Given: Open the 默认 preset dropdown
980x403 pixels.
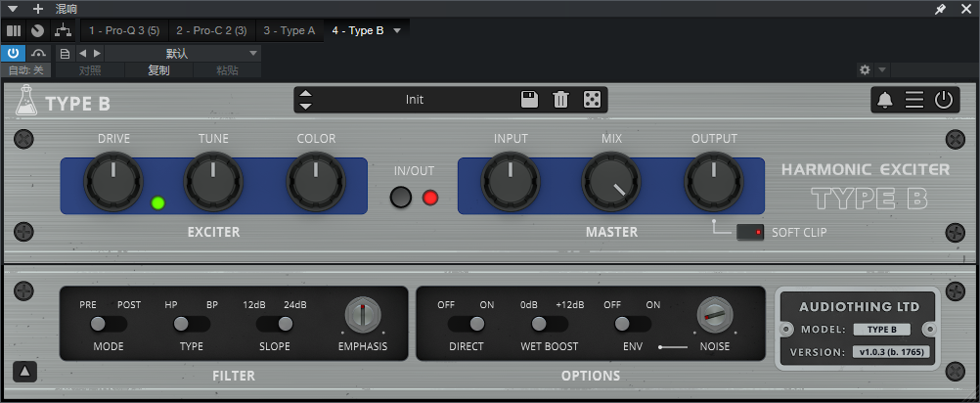Looking at the screenshot, I should 183,54.
